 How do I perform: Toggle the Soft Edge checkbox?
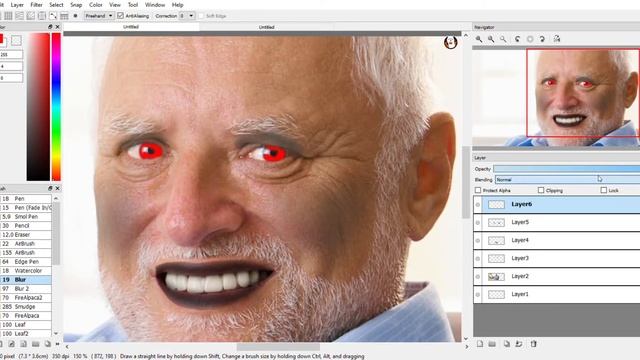(x=201, y=16)
